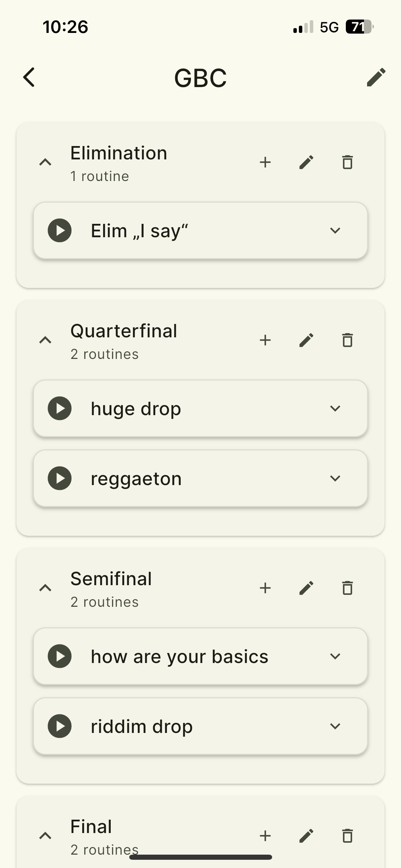Collapse the Semifinal section
This screenshot has width=401, height=868.
[x=45, y=588]
